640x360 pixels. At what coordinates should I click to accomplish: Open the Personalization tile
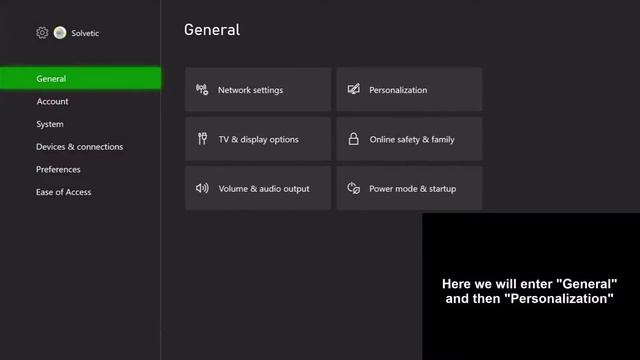pos(409,89)
